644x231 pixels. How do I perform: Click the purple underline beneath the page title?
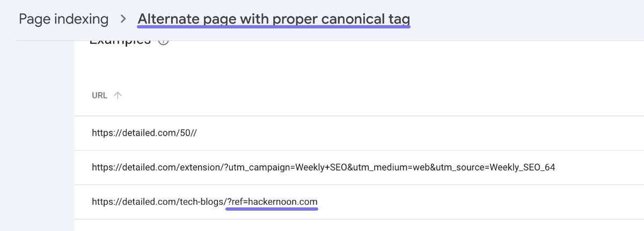coord(274,27)
